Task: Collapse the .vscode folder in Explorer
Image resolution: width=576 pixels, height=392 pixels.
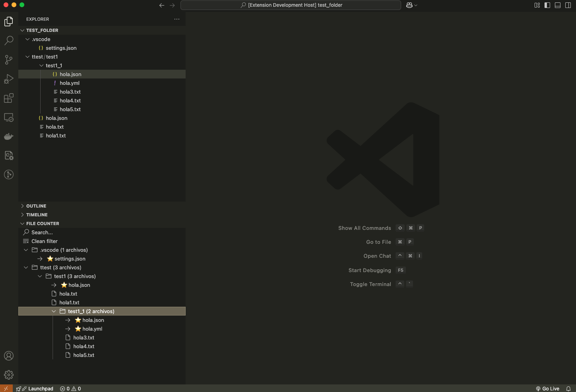Action: [x=102, y=39]
